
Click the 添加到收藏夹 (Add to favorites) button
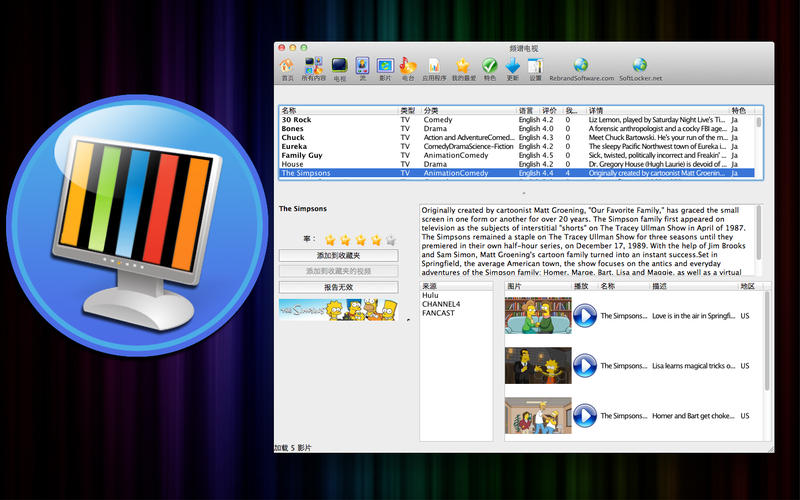tap(338, 256)
